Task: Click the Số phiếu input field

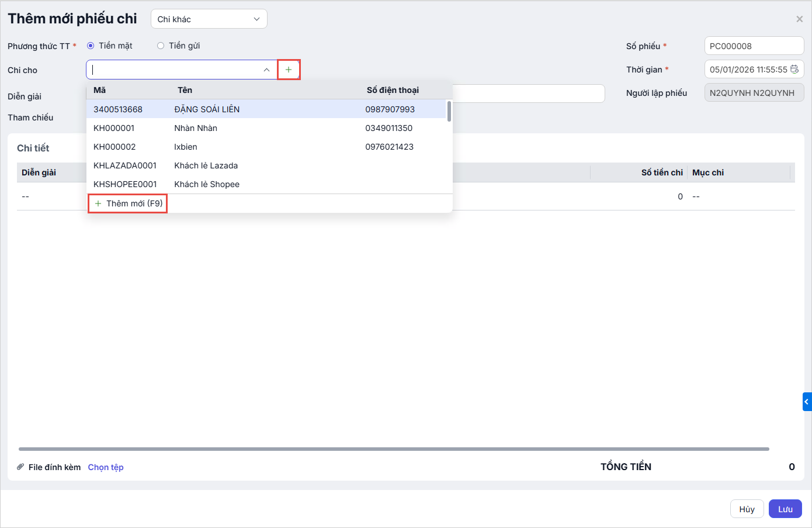Action: coord(754,46)
